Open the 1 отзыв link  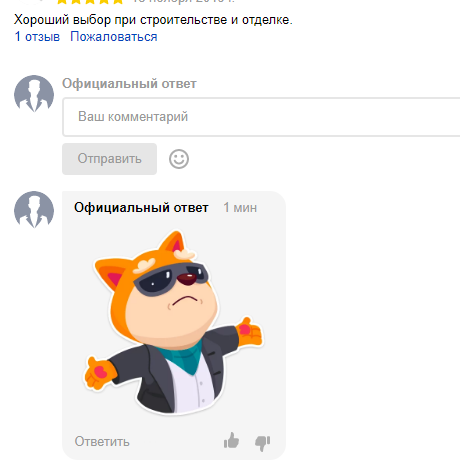[37, 36]
